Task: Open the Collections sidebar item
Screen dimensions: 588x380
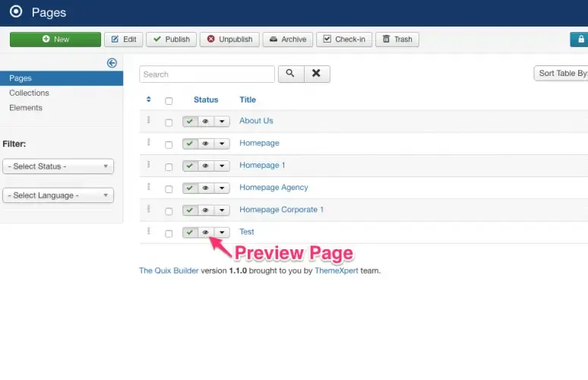Action: pos(29,93)
